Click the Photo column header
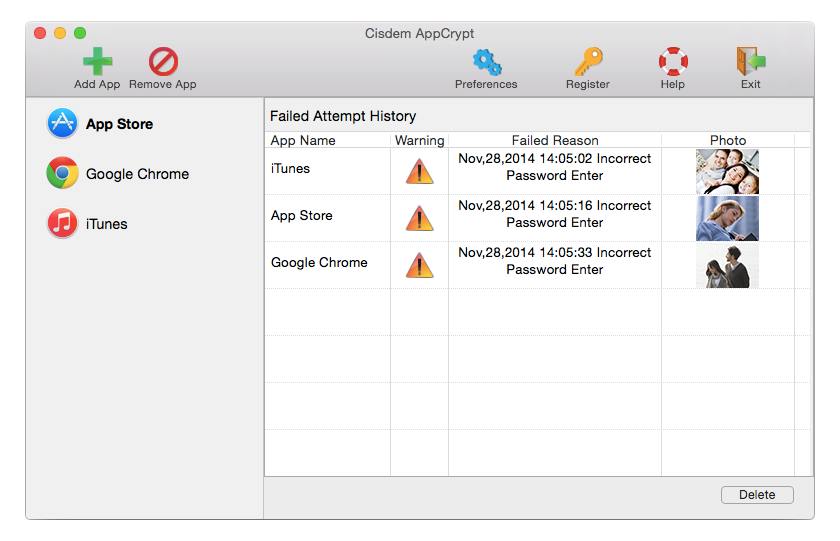Screen dimensions: 840x541 [728, 140]
